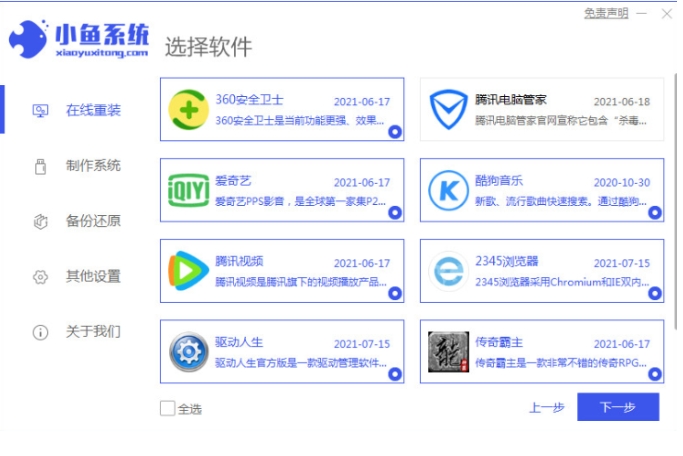The image size is (683, 456).
Task: Deselect the 酷狗音乐 selection circle
Action: [x=655, y=213]
